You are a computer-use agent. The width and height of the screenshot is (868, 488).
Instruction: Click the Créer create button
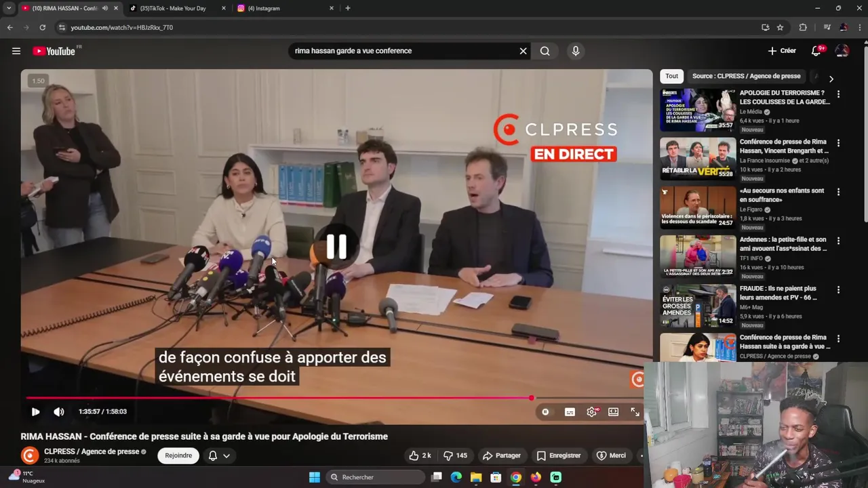[x=782, y=51]
